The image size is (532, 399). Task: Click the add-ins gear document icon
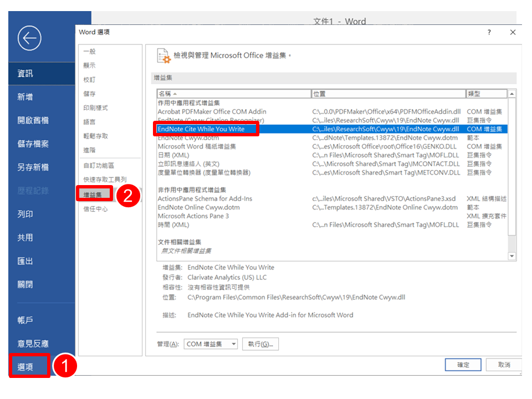pyautogui.click(x=163, y=55)
